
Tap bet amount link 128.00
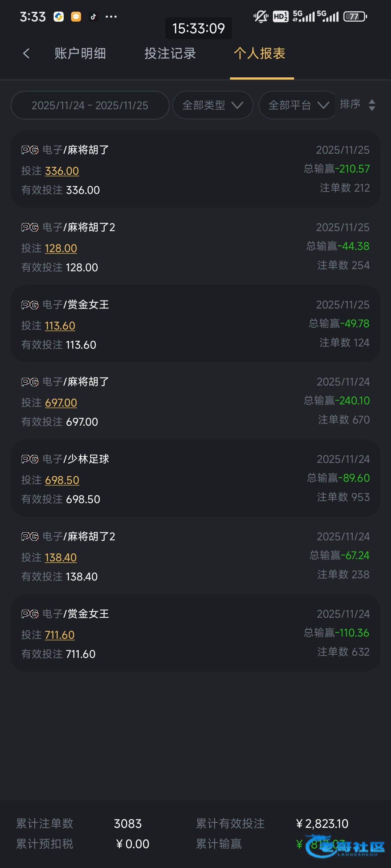coord(61,248)
